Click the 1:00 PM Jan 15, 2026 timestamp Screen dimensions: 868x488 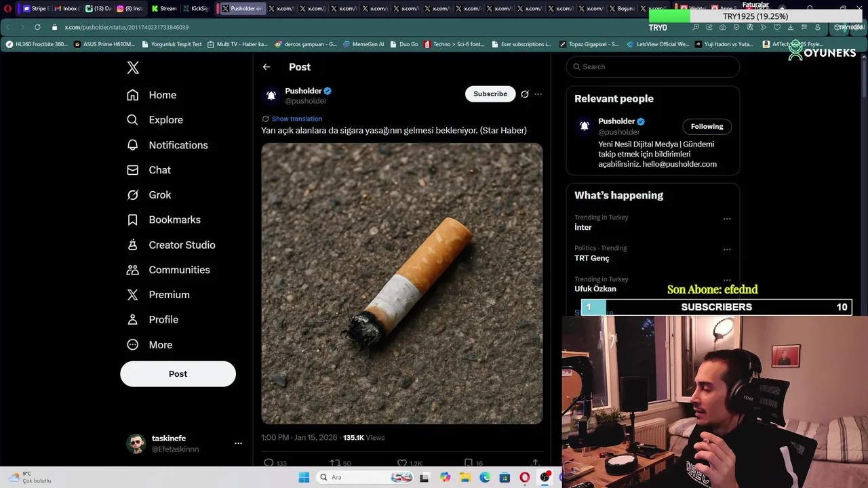tap(299, 438)
